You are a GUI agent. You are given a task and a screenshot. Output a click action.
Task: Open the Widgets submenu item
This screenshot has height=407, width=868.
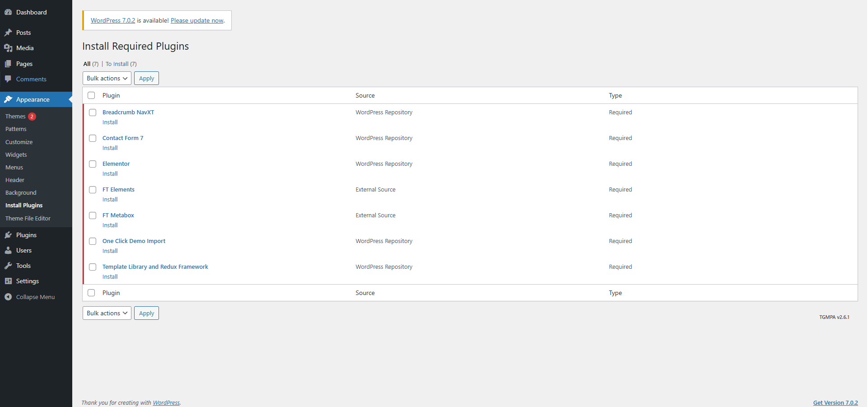click(x=16, y=154)
